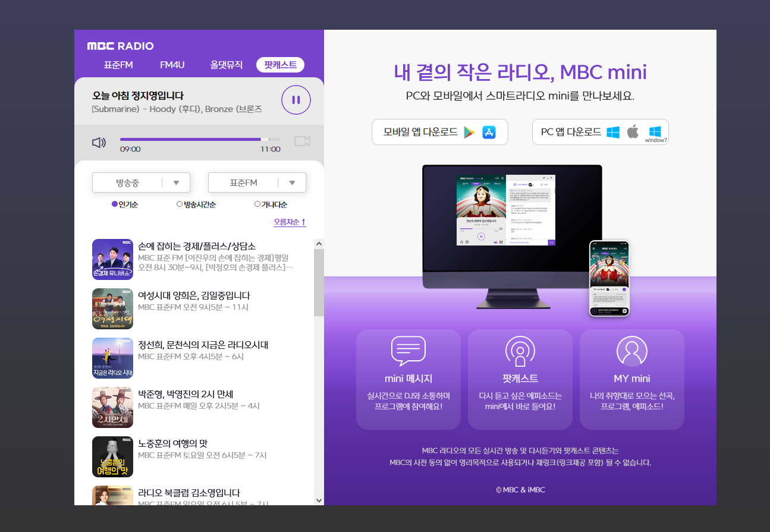Open 노중훈의 여행의 맛 thumbnail
Image resolution: width=770 pixels, height=532 pixels.
click(x=112, y=457)
